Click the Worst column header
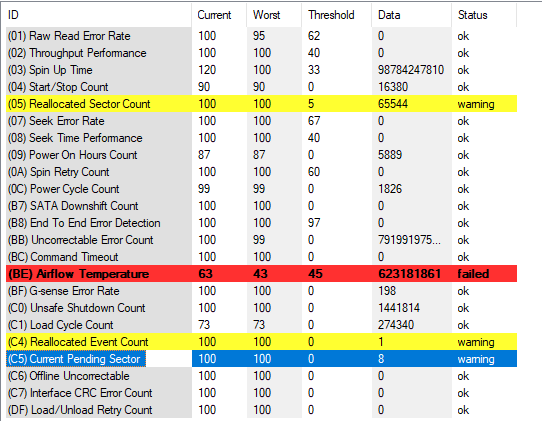The height and width of the screenshot is (421, 542). 274,15
